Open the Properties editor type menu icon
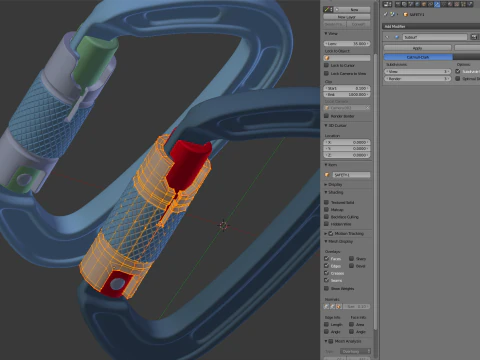The width and height of the screenshot is (480, 360). tap(387, 4)
